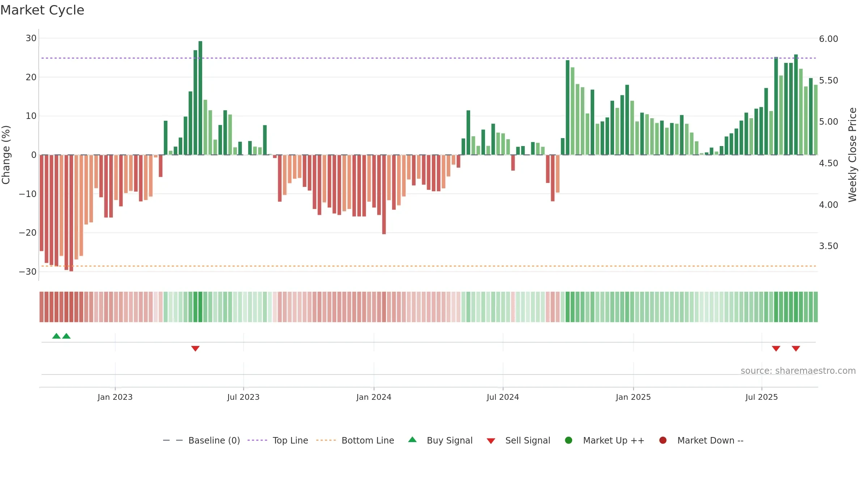Click the orange dotted Bottom Line legend sample
This screenshot has width=868, height=488.
326,440
